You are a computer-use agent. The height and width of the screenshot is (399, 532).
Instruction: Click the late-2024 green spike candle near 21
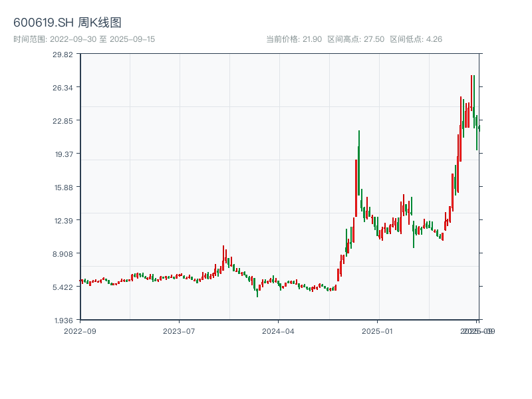pos(359,163)
